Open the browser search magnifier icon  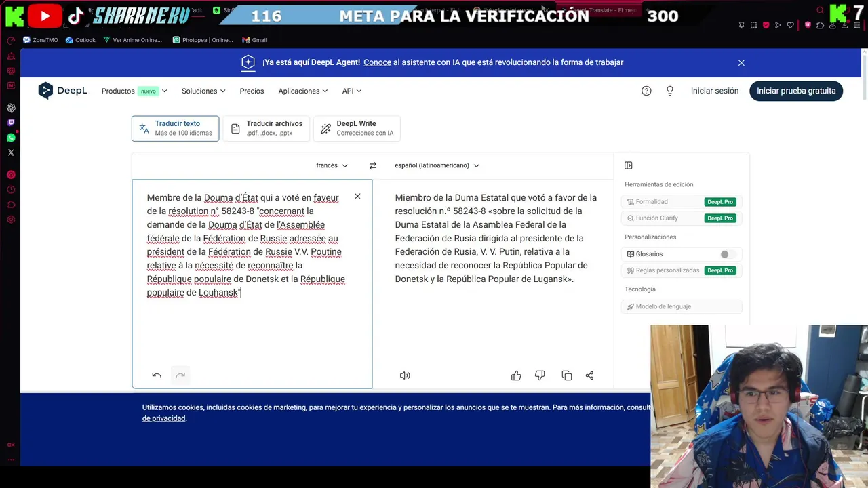coord(820,9)
